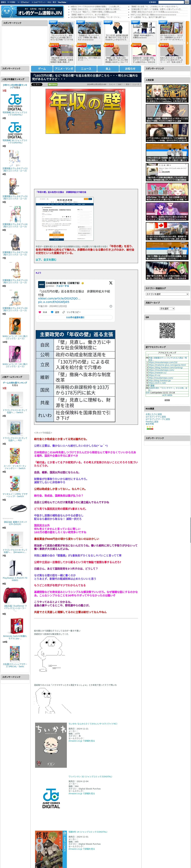The image size is (191, 868).
Task: Open the ゲーム navigation tab
Action: [x=42, y=69]
